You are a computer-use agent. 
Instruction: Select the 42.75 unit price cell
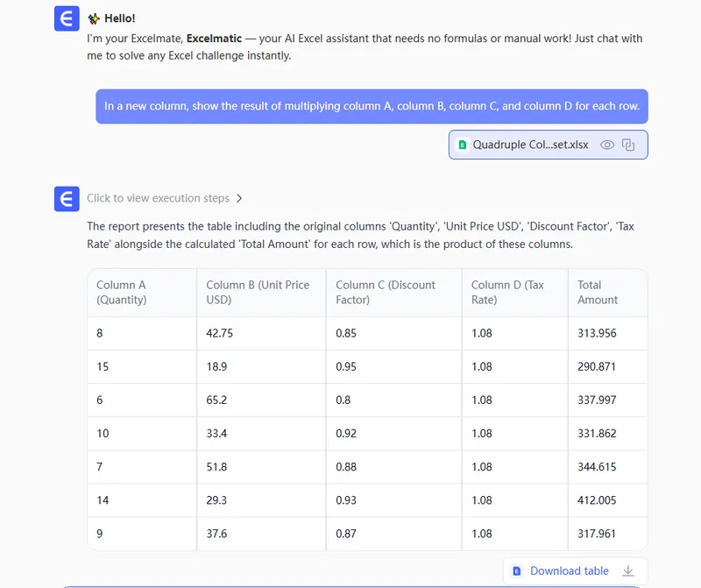tap(220, 333)
